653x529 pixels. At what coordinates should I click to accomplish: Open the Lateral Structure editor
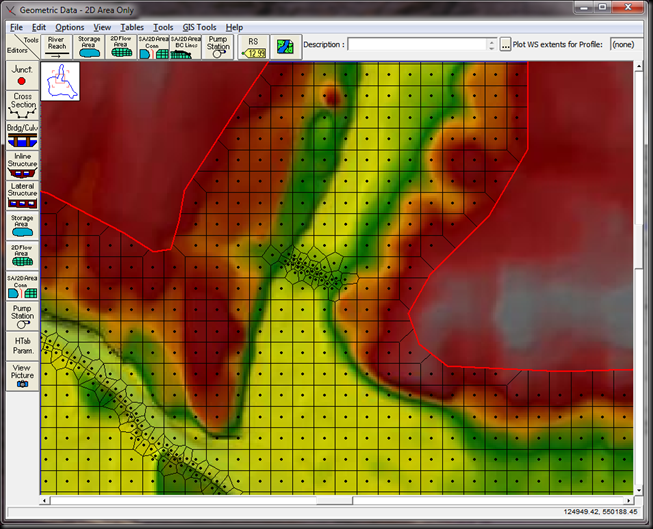click(22, 194)
